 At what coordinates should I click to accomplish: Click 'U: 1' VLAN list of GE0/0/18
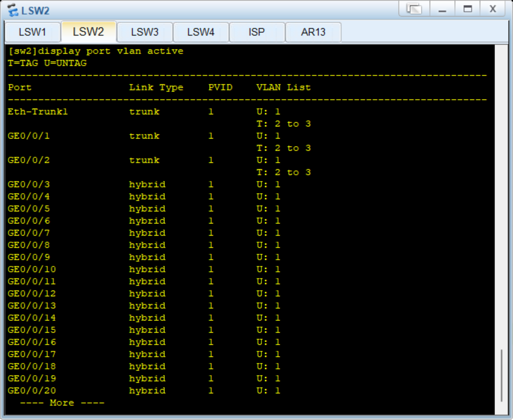[268, 366]
